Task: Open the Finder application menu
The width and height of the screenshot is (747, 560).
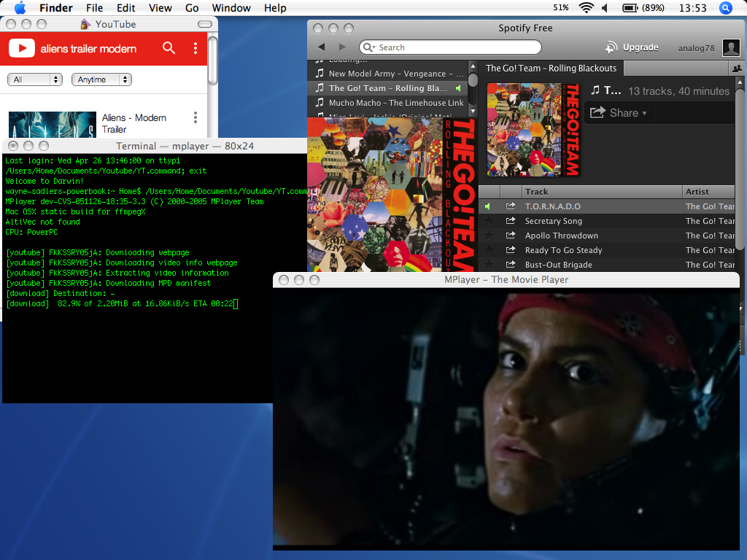Action: [55, 7]
